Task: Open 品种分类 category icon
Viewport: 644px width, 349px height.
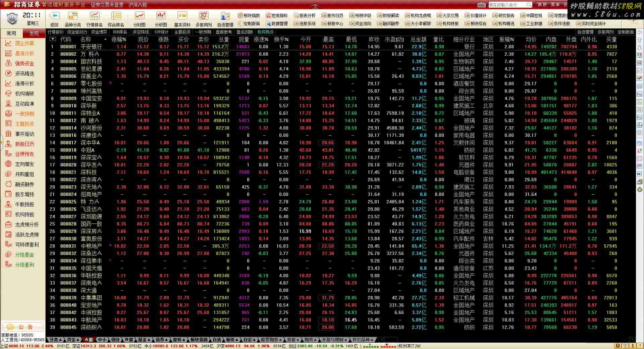Action: [73, 16]
